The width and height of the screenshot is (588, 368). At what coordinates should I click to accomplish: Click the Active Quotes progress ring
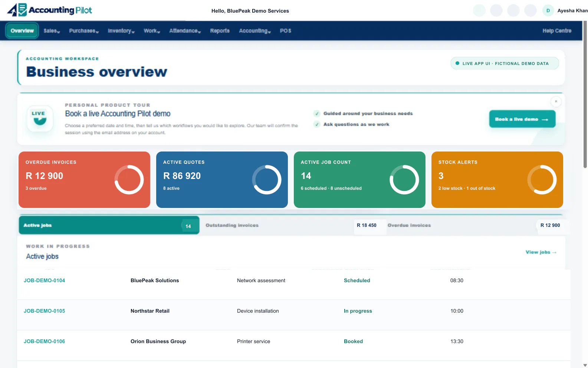pyautogui.click(x=267, y=180)
